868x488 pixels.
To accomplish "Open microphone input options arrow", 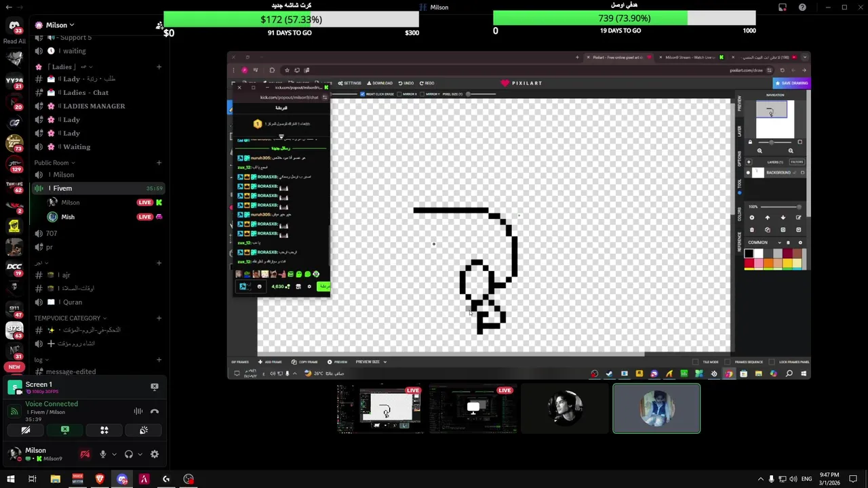I will [x=114, y=454].
